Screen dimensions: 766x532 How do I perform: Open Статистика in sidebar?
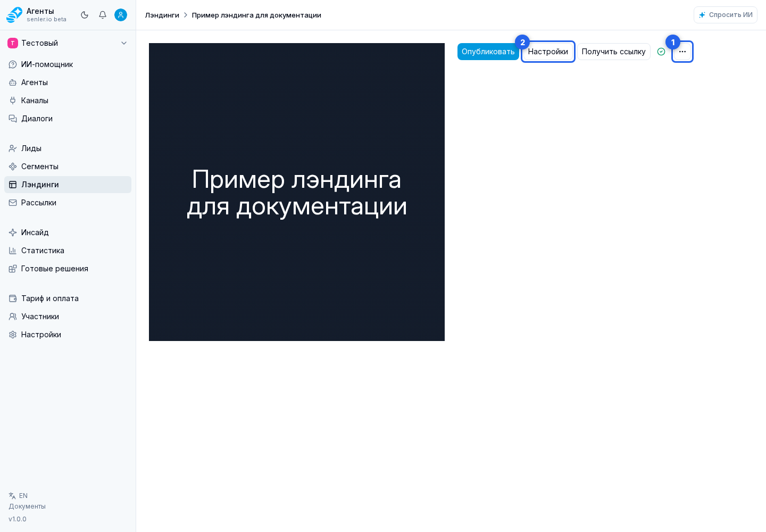tap(68, 251)
